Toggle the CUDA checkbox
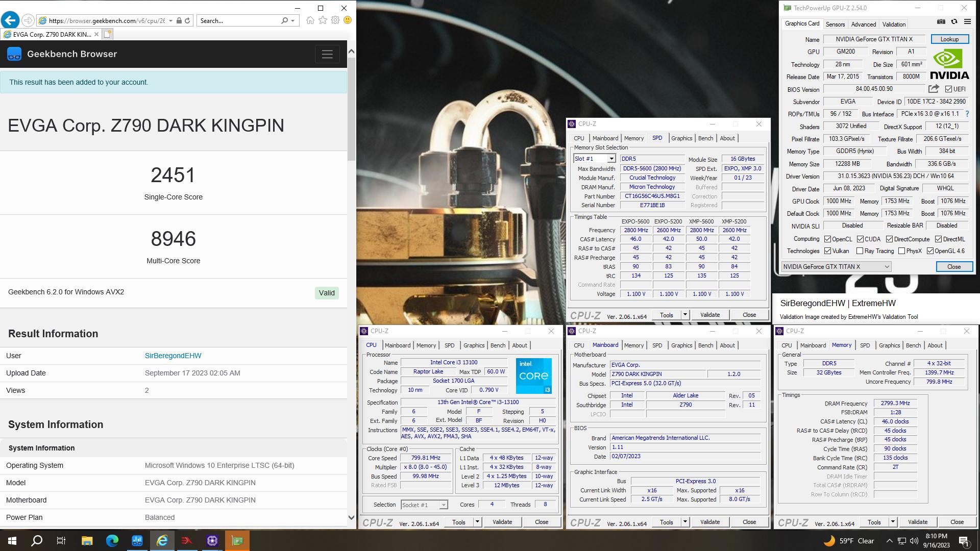Image resolution: width=980 pixels, height=551 pixels. [x=860, y=239]
